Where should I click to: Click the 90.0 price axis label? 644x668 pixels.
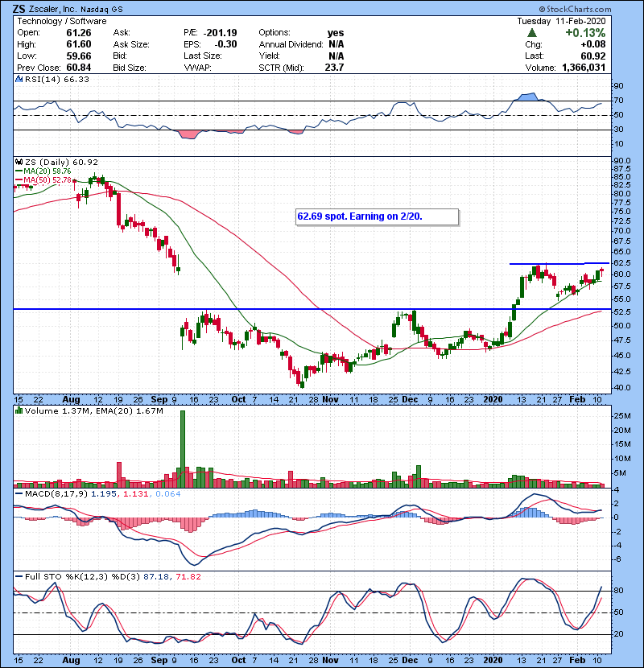(621, 161)
